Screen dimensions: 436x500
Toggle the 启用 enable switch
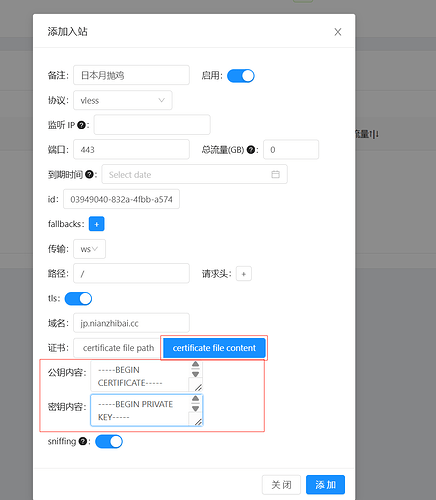(241, 76)
